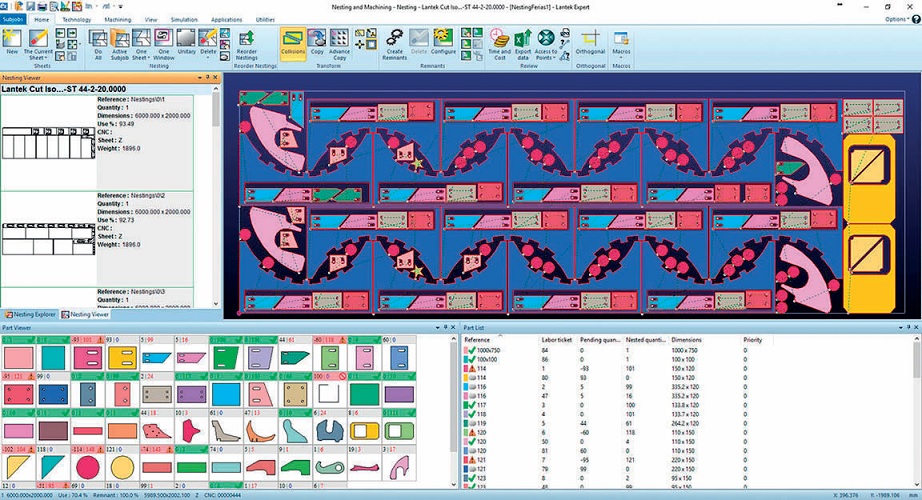Open the Options dropdown at top right
This screenshot has width=922, height=500.
point(897,19)
